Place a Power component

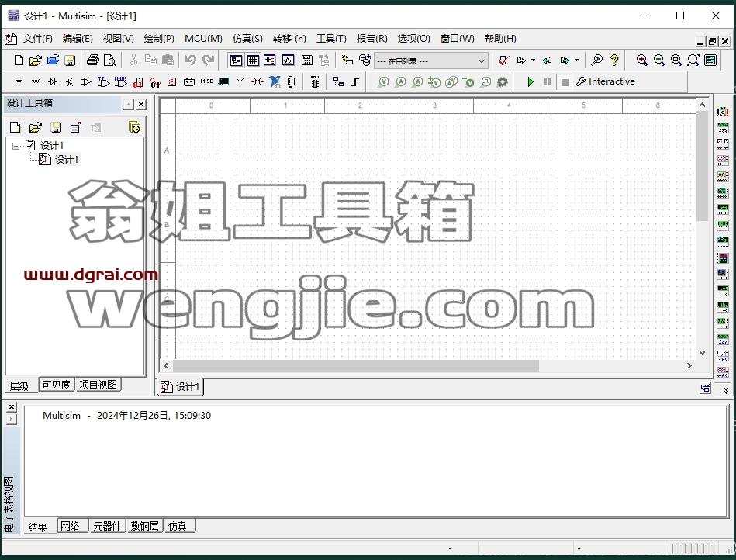click(x=189, y=82)
